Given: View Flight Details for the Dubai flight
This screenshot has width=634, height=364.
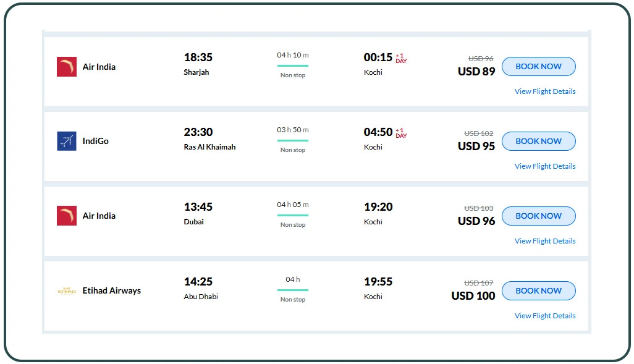Looking at the screenshot, I should (544, 240).
